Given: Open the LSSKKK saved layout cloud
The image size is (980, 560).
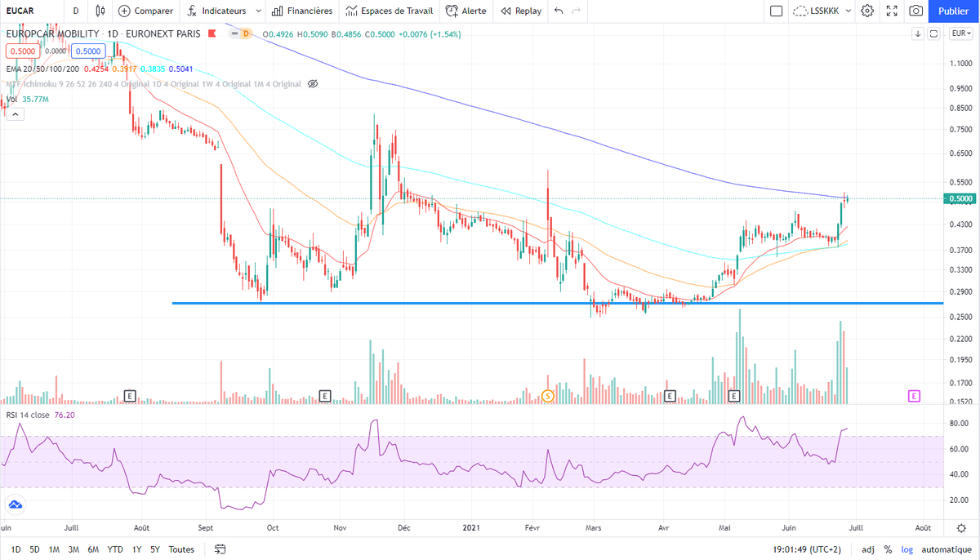Looking at the screenshot, I should pos(817,11).
